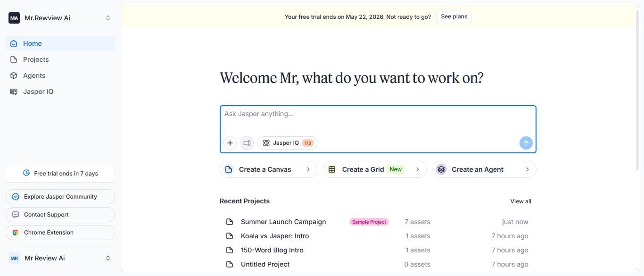
Task: Click the Home house icon
Action: [14, 43]
